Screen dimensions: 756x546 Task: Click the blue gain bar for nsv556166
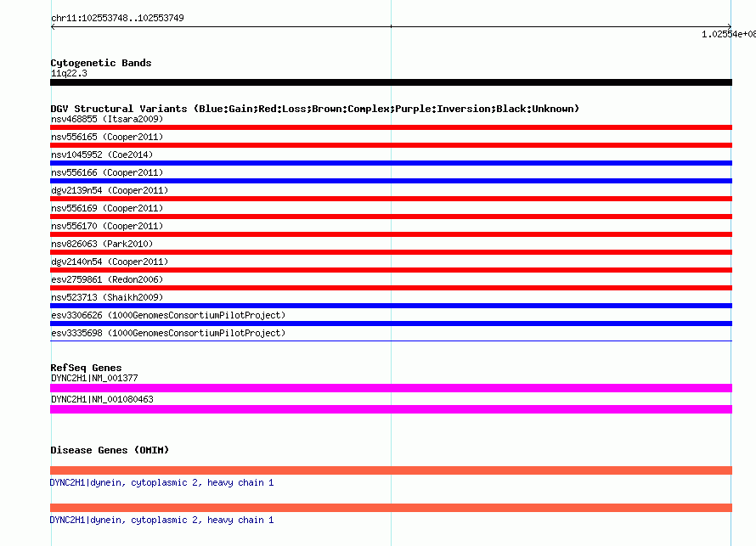391,181
